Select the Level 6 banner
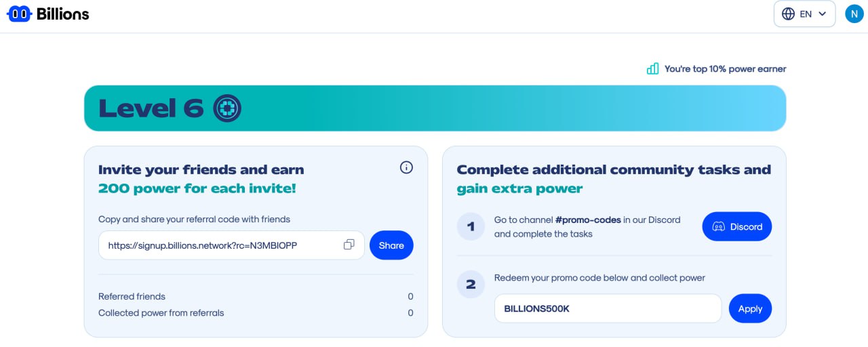 435,108
